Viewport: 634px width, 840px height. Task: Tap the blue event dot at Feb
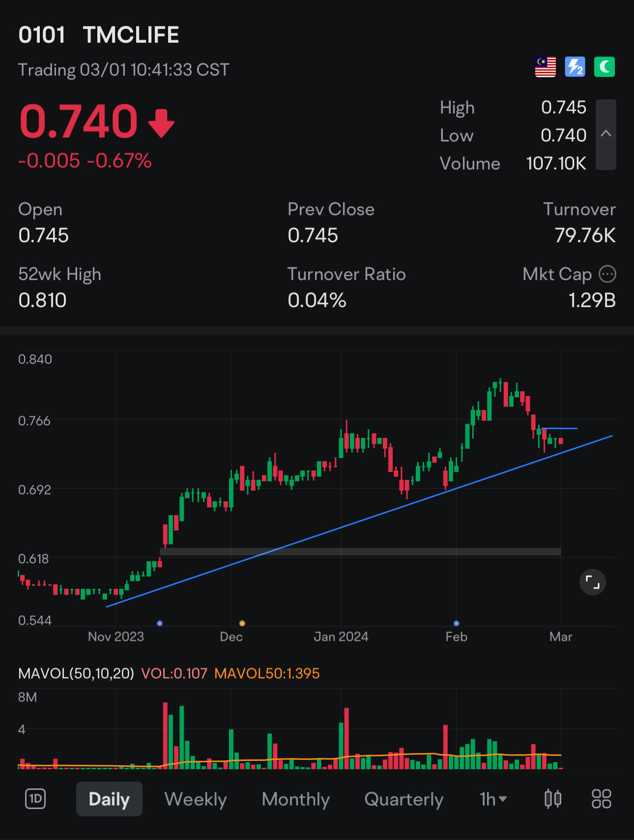457,623
